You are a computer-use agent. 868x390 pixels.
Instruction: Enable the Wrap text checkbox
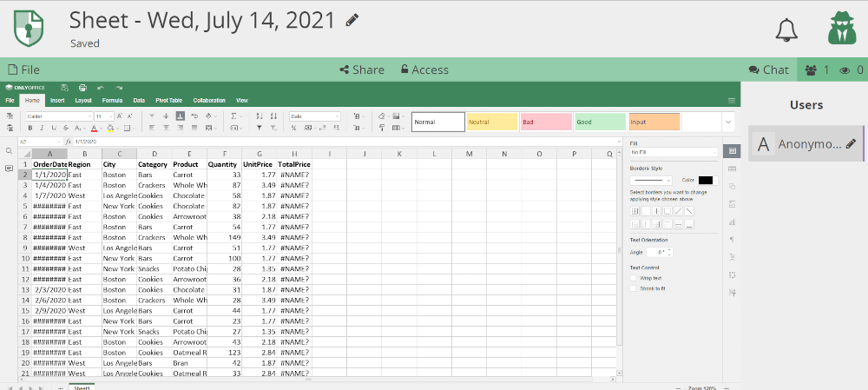(634, 278)
